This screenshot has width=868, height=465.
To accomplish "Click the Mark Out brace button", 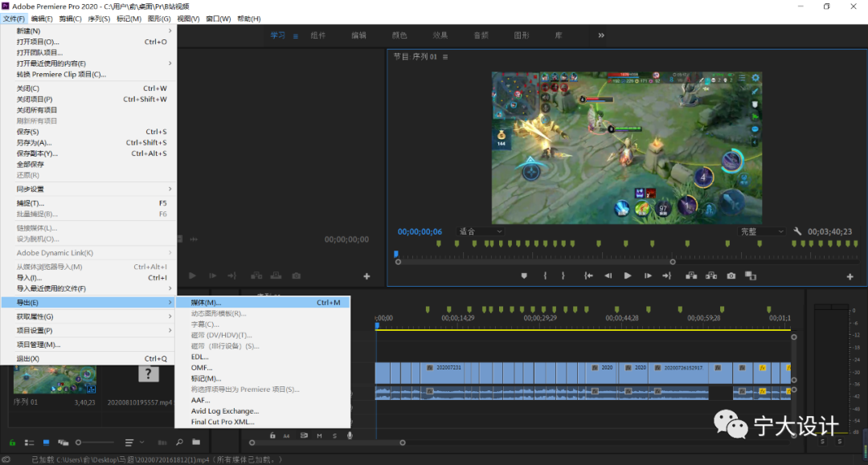I will (563, 276).
